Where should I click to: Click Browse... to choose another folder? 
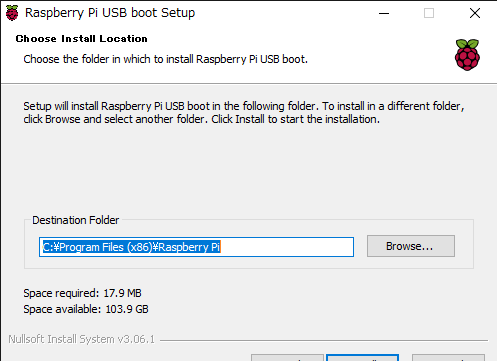point(411,246)
